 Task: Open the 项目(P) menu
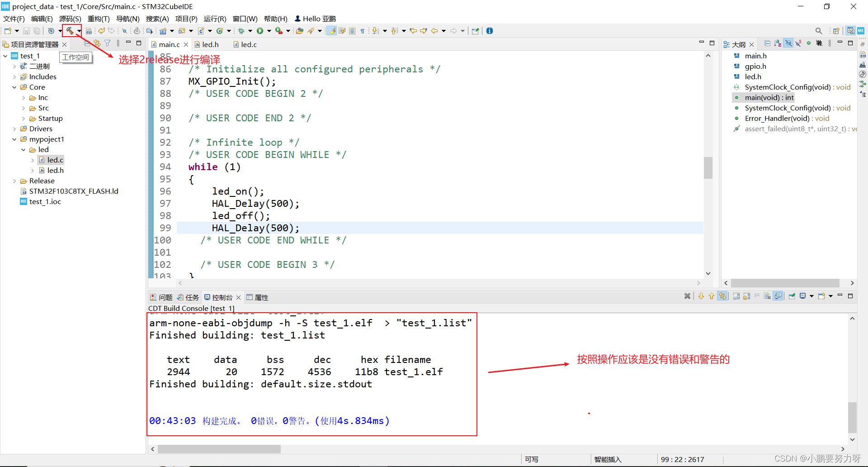[186, 19]
